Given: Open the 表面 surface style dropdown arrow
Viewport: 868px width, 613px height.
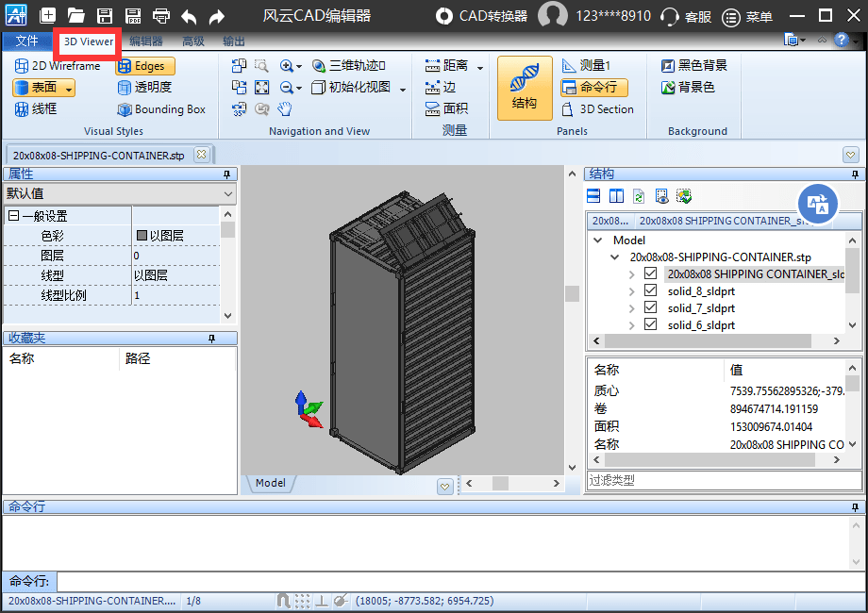Looking at the screenshot, I should pyautogui.click(x=69, y=88).
